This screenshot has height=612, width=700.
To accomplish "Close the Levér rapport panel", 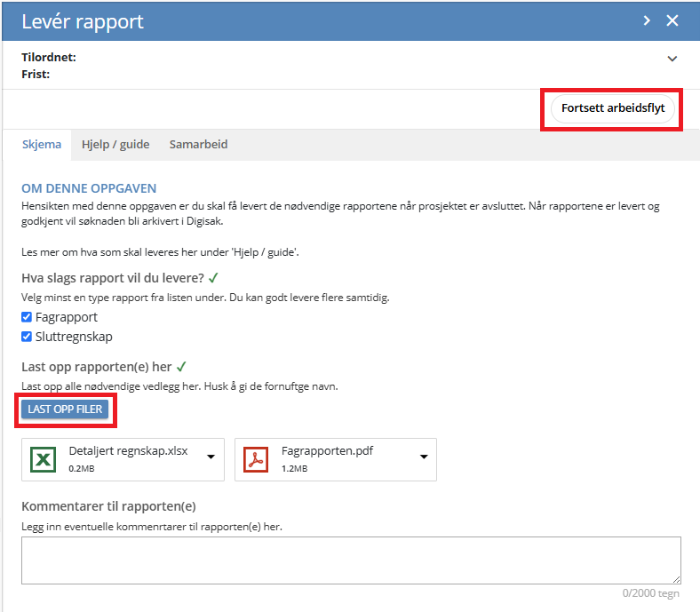I will click(672, 20).
